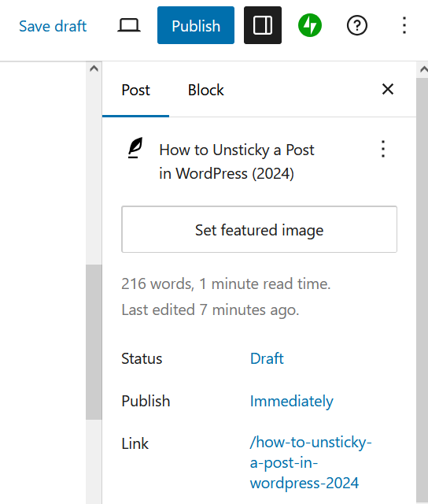
Task: Click the post title 'How to Unsticky a Post'
Action: pyautogui.click(x=237, y=161)
